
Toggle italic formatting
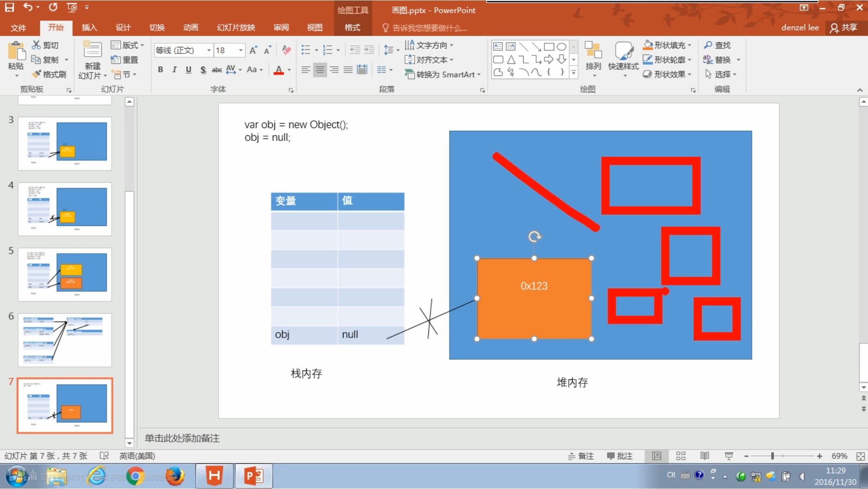[174, 69]
